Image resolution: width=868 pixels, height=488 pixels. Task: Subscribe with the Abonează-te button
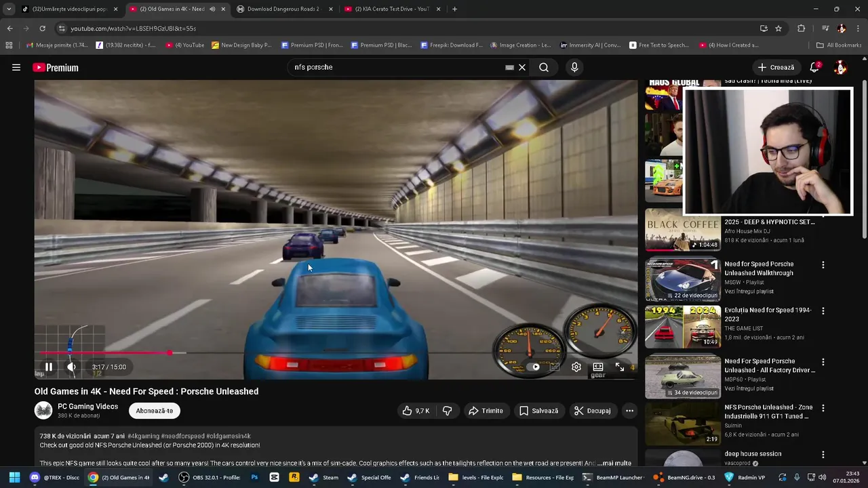[x=155, y=411]
